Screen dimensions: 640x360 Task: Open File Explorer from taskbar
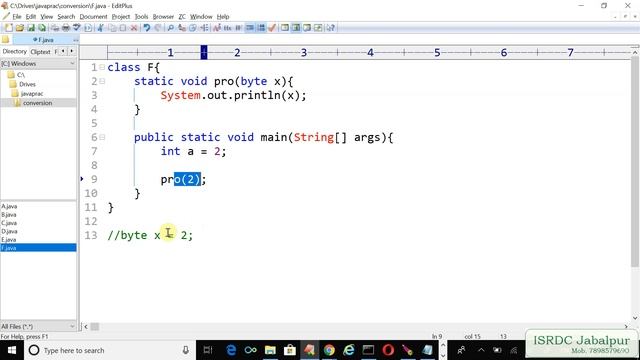(x=270, y=350)
